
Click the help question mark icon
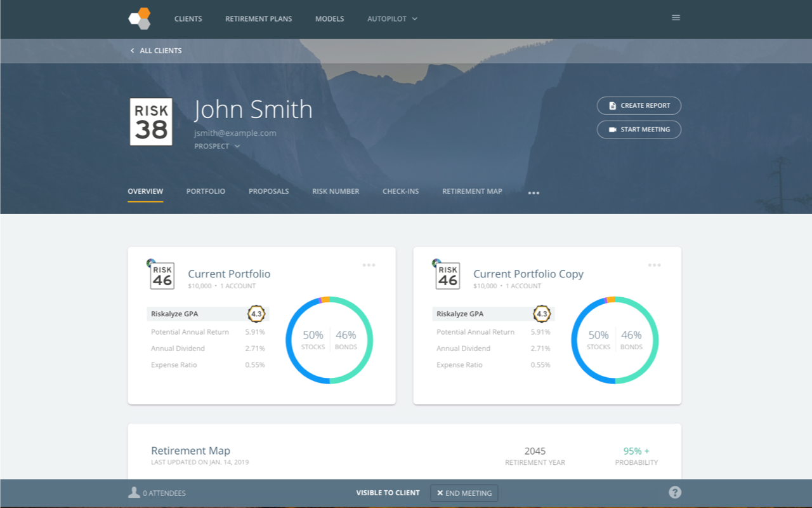675,491
